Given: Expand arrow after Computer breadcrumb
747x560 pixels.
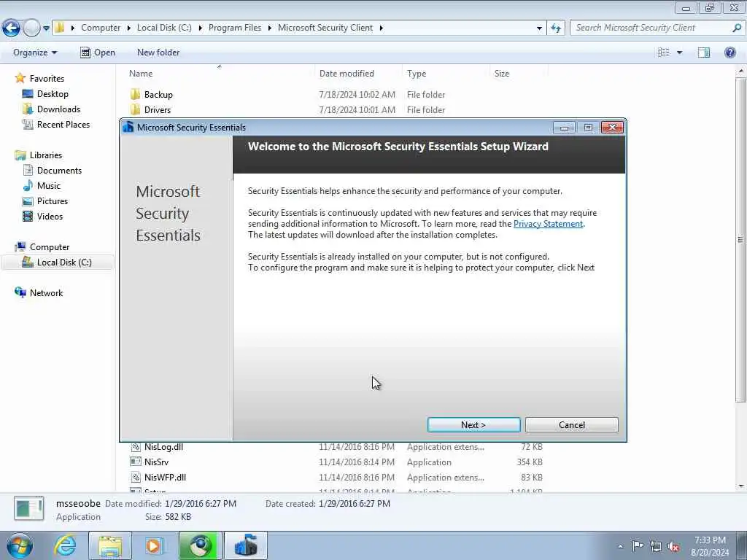Looking at the screenshot, I should point(128,28).
